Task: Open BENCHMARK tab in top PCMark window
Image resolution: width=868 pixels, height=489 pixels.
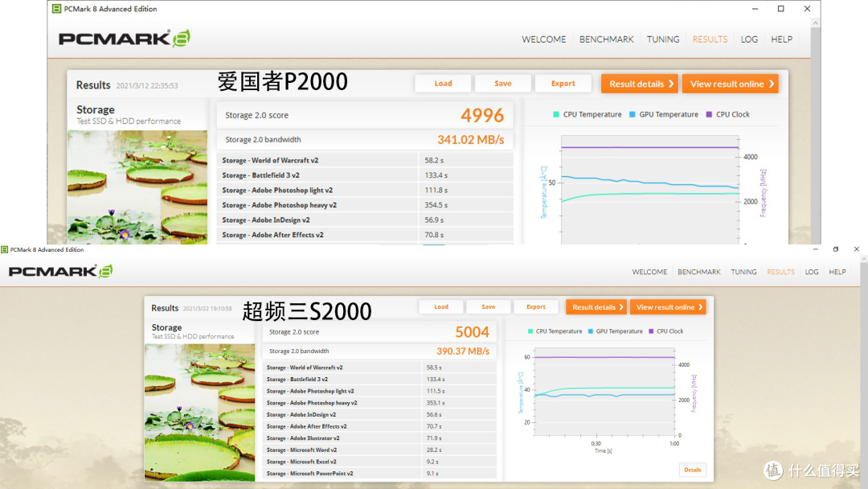Action: point(606,39)
